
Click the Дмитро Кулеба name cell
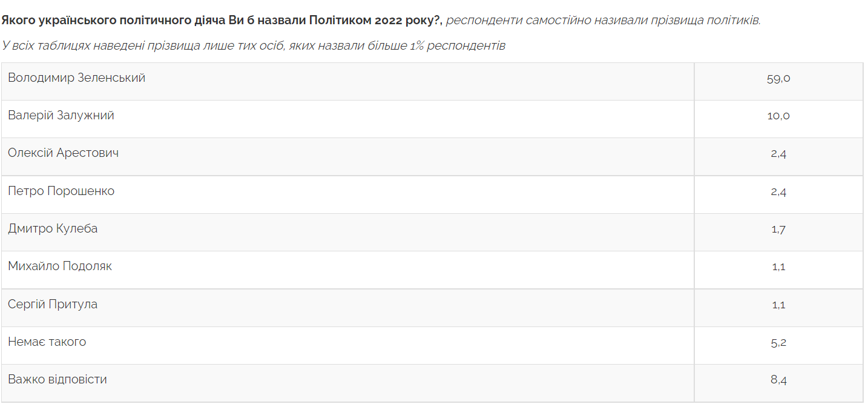[53, 229]
